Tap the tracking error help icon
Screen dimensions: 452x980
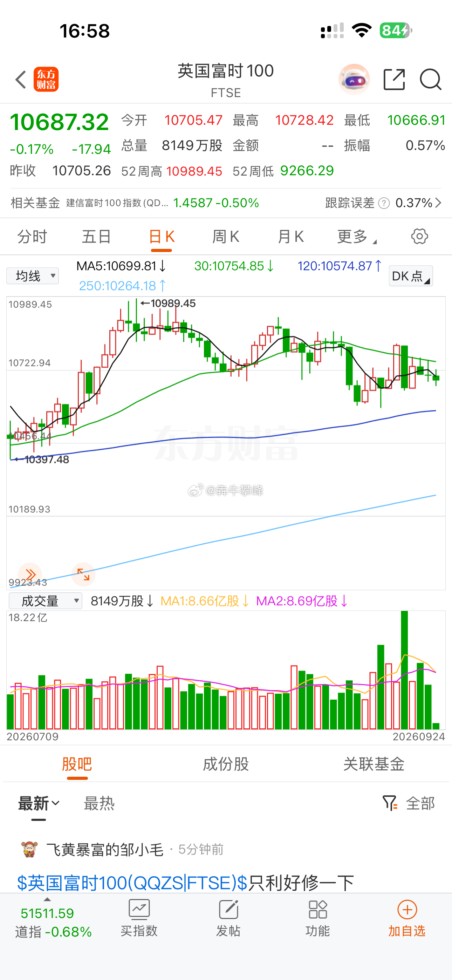[x=384, y=203]
